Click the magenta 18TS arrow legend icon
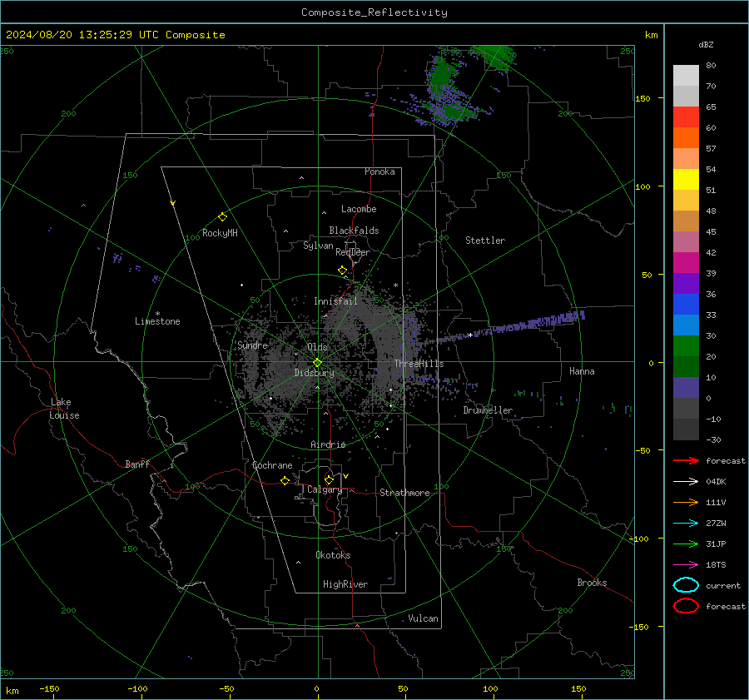749x700 pixels. 686,565
